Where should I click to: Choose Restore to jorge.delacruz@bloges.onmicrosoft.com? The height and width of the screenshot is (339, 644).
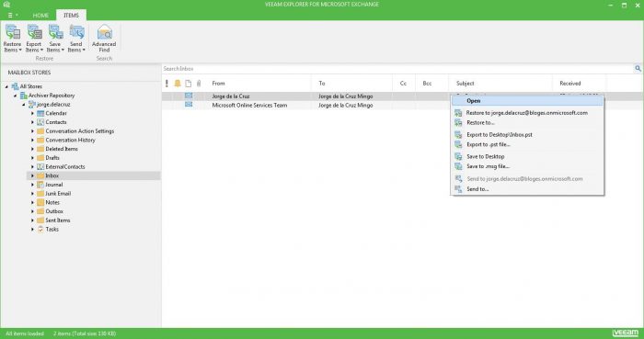527,113
